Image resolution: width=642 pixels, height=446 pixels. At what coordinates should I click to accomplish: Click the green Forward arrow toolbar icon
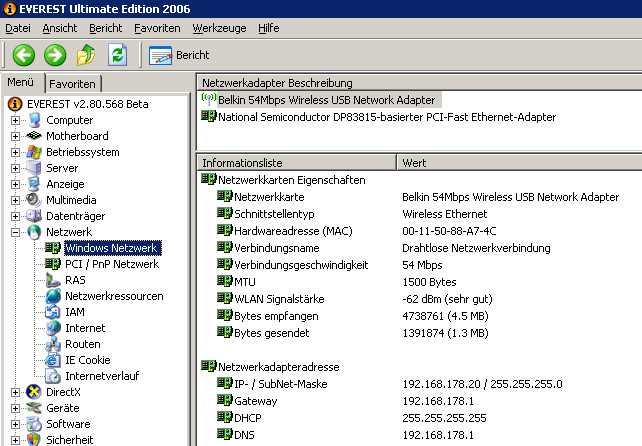click(x=55, y=55)
